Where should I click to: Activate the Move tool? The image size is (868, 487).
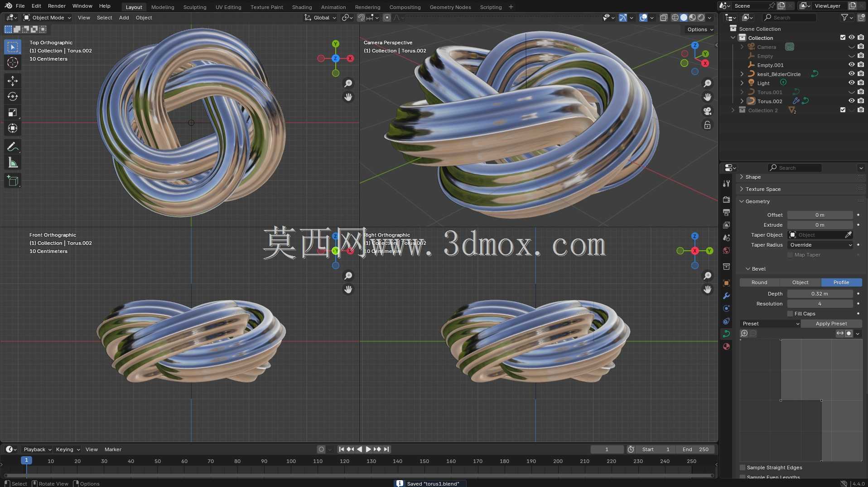coord(13,81)
